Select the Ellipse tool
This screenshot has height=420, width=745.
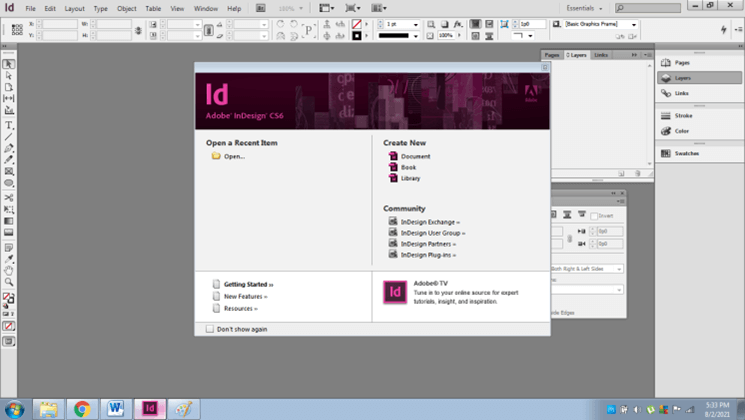(x=9, y=183)
